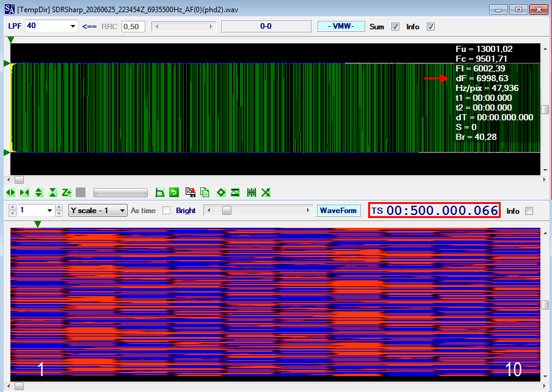
Task: Click the raster vertical scrollbar thumb
Action: [x=545, y=305]
